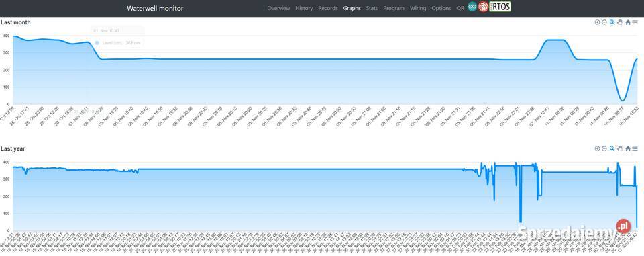Open the Espressif logo link
The height and width of the screenshot is (256, 644).
coord(483,7)
